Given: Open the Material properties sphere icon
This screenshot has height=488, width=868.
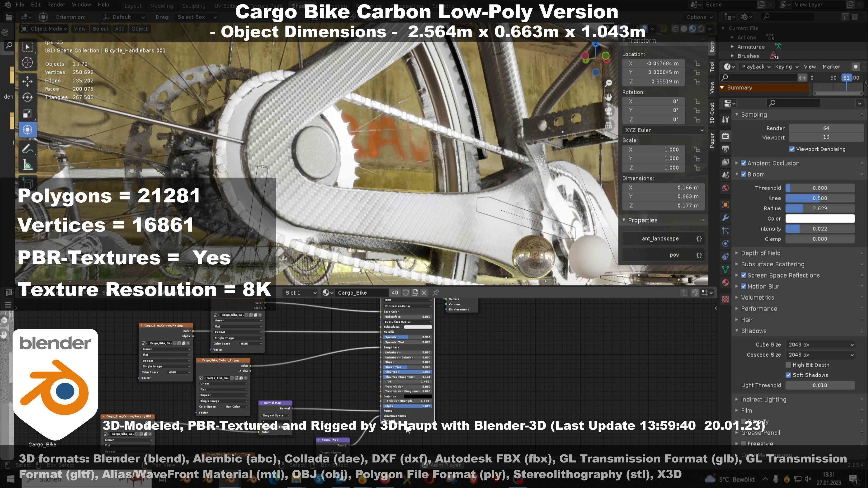Looking at the screenshot, I should pyautogui.click(x=725, y=283).
